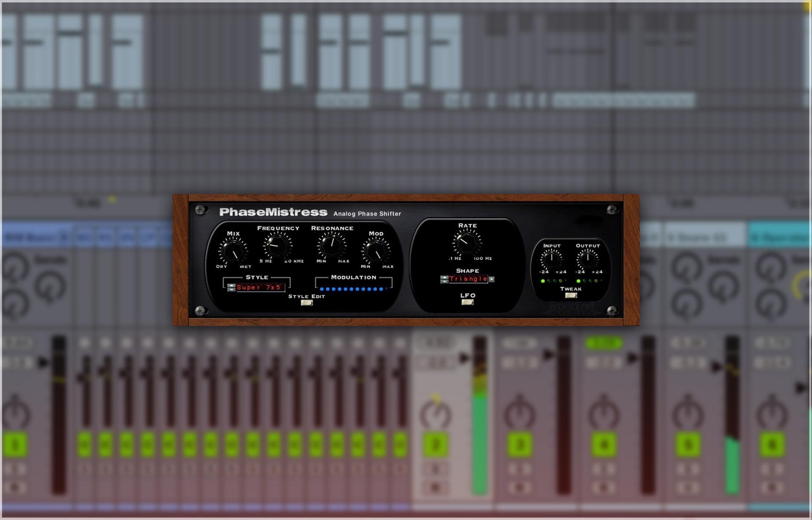Click the DRY label under Mix
Viewport: 812px width, 520px height.
(x=222, y=266)
